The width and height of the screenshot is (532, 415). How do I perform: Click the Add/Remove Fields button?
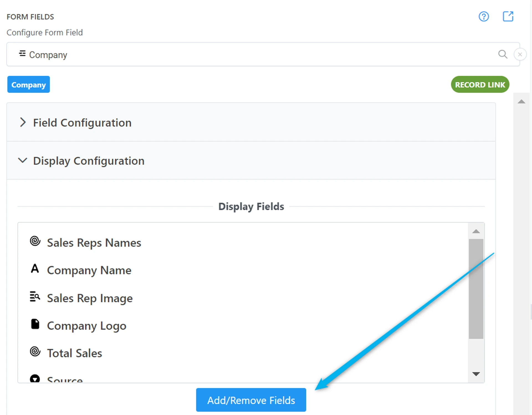click(x=251, y=400)
